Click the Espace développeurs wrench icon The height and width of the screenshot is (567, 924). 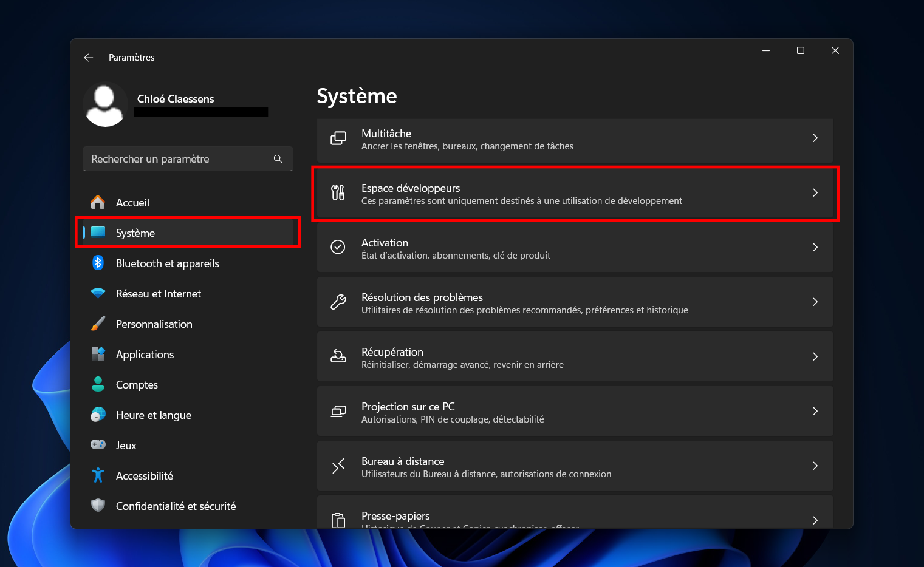pyautogui.click(x=338, y=193)
